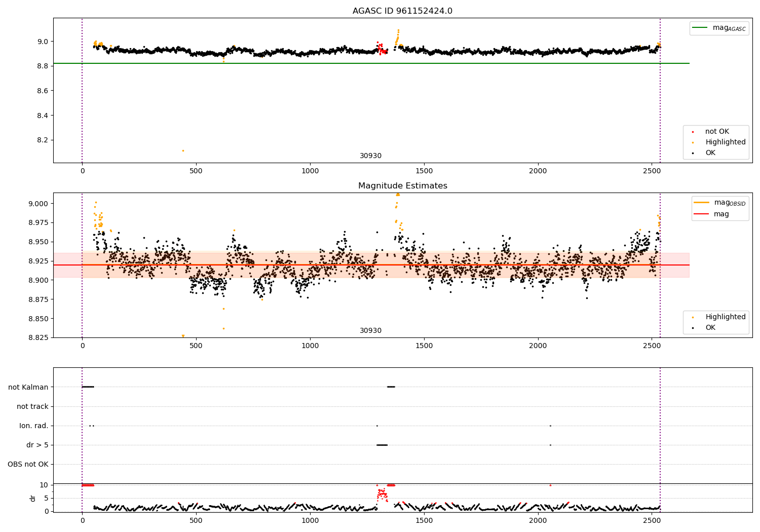Viewport: 760px width, 532px height.
Task: Select the green mag AGASC legend entry
Action: point(719,28)
